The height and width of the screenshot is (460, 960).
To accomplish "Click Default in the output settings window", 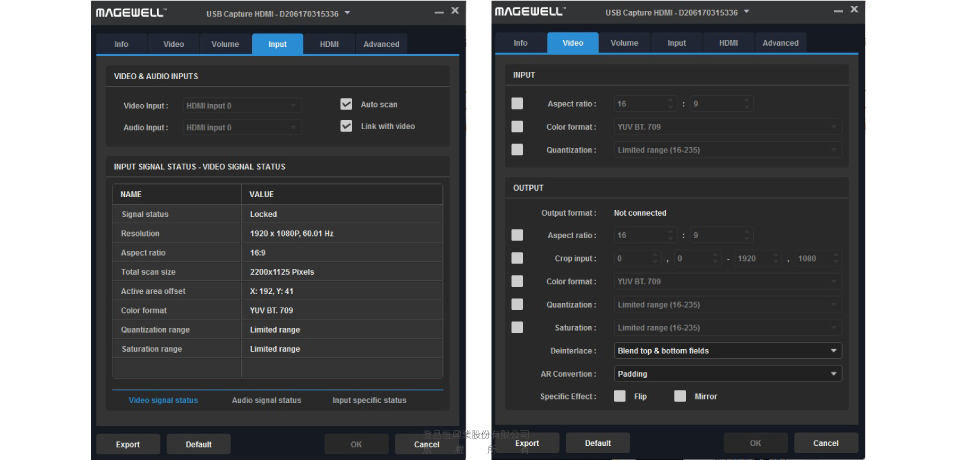I will click(597, 443).
